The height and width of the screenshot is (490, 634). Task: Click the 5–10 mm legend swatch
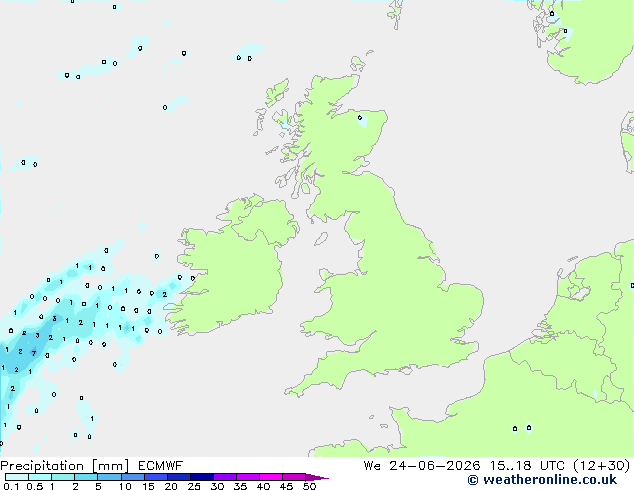click(x=109, y=477)
